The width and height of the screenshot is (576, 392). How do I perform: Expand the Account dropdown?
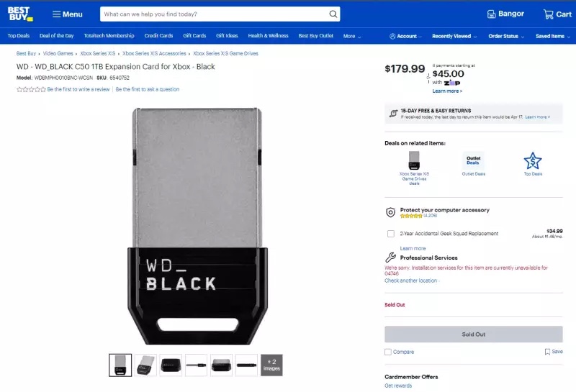(x=405, y=36)
